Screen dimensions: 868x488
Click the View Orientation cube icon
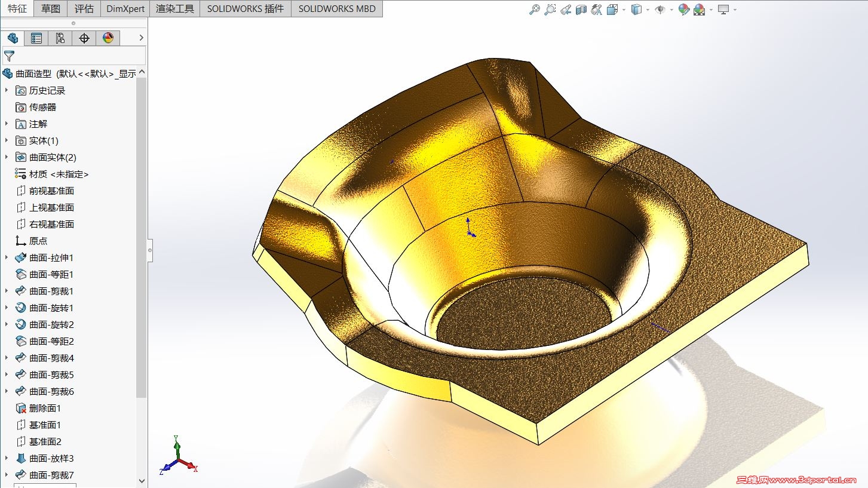tap(612, 10)
